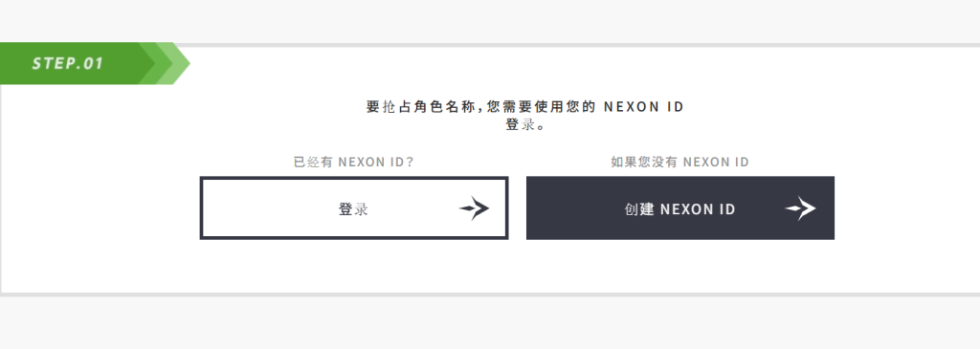
Task: Click the STEP.01 italic label
Action: [68, 63]
